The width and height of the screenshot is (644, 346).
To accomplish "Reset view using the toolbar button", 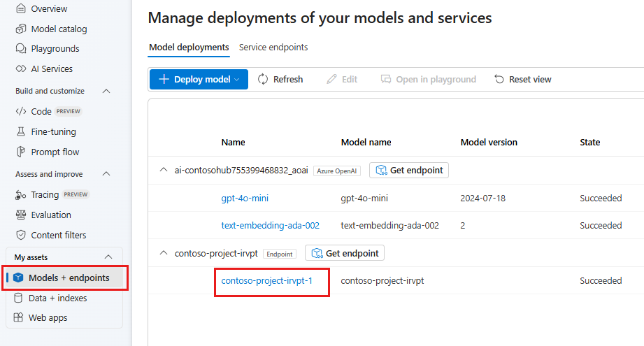I will [x=522, y=79].
